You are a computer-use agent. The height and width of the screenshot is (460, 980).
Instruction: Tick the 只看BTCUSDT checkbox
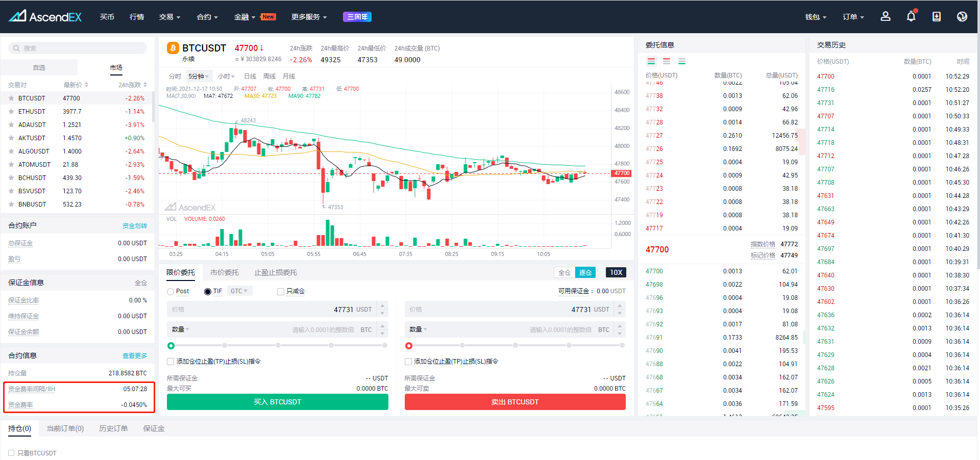pyautogui.click(x=11, y=453)
